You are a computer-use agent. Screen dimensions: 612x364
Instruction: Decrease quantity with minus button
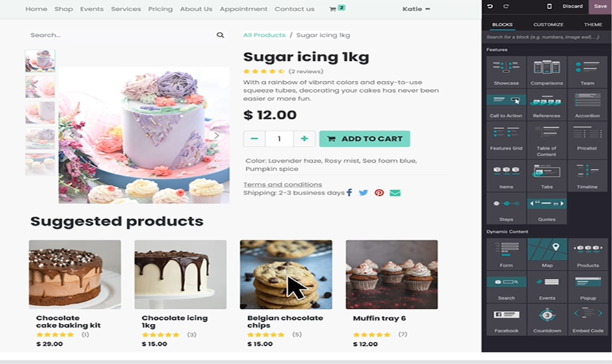(x=255, y=139)
